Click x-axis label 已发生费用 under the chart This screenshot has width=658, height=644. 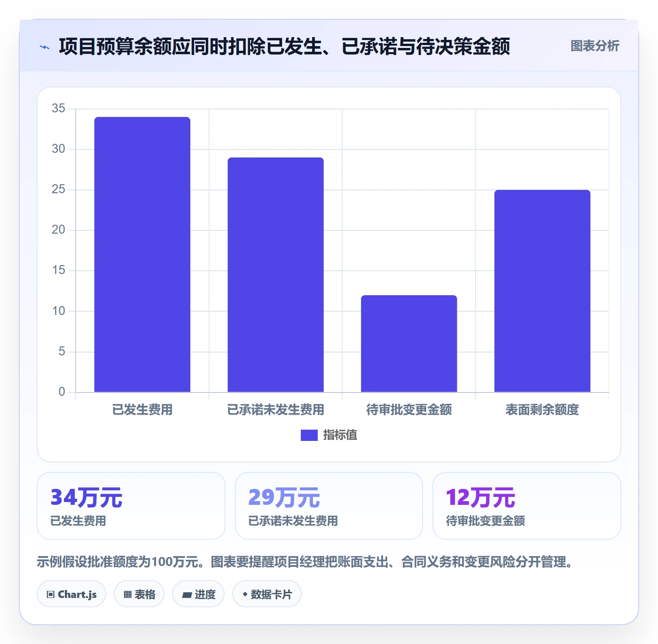(x=142, y=410)
